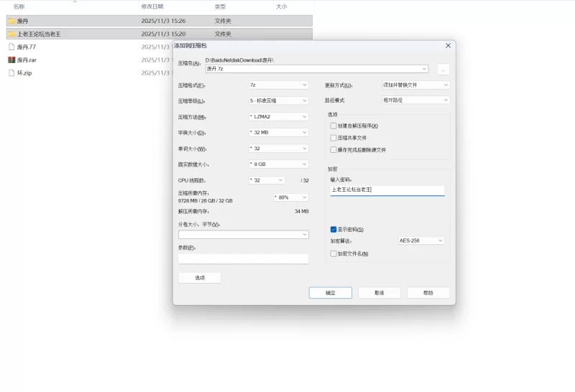Select the 坏.zip file name
575x392 pixels.
pos(24,73)
